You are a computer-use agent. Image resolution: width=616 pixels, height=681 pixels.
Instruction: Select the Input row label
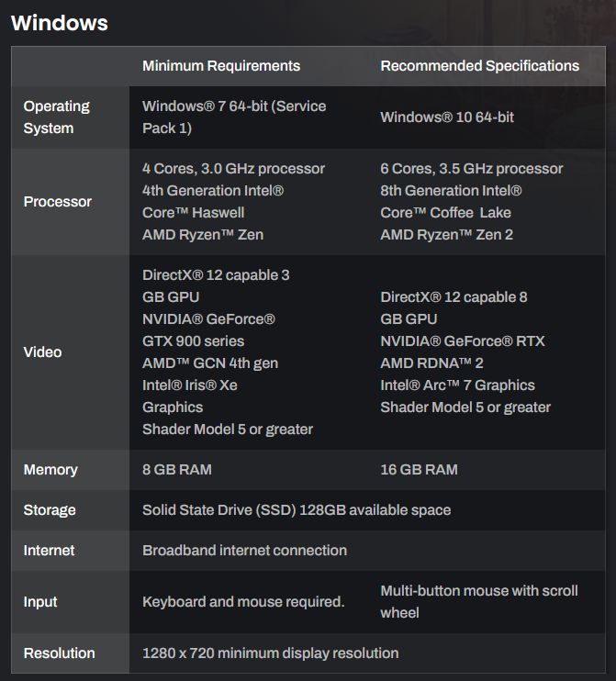tap(40, 602)
